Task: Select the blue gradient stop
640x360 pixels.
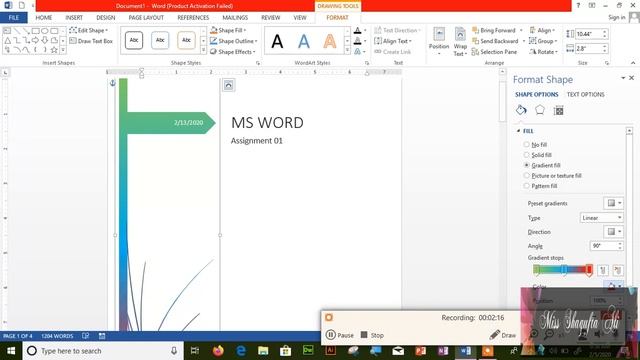Action: [x=563, y=270]
